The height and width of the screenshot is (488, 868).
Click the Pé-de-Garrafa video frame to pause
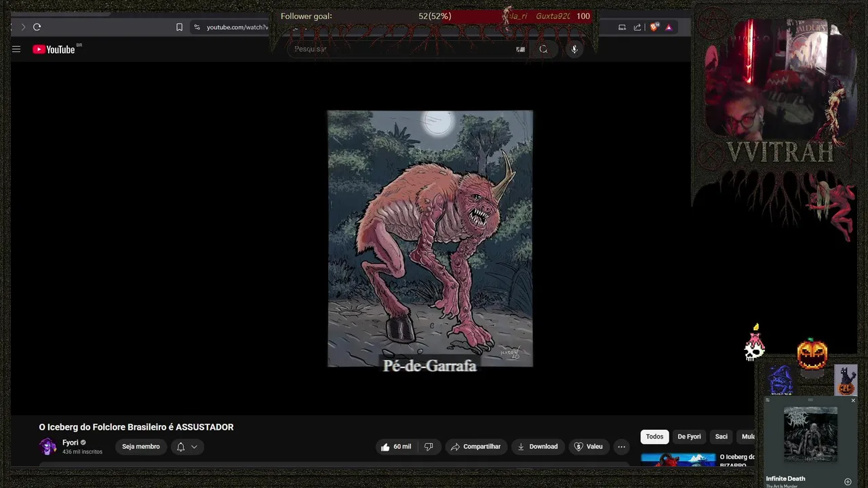pos(430,239)
